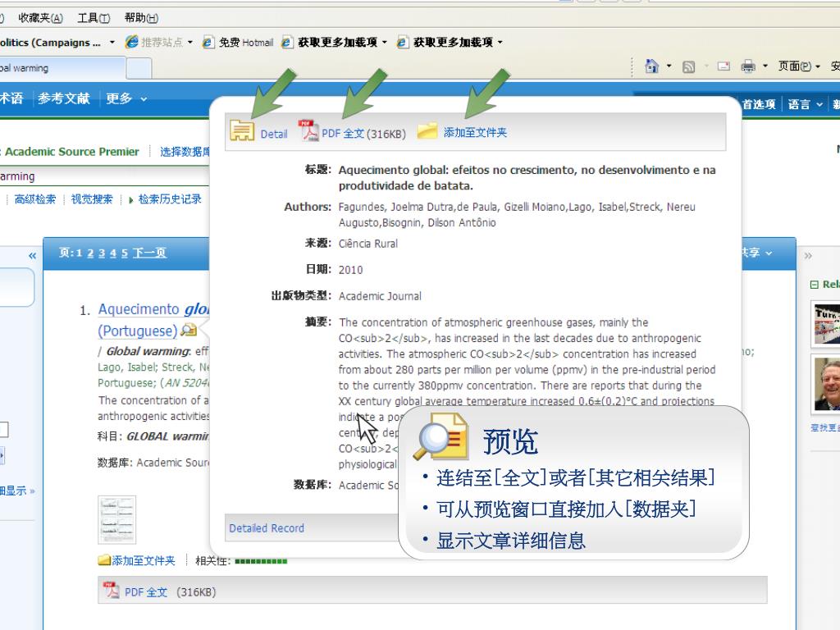Open first 获取更多加载项 dropdown arrow
Viewport: 840px width, 630px height.
tap(385, 43)
